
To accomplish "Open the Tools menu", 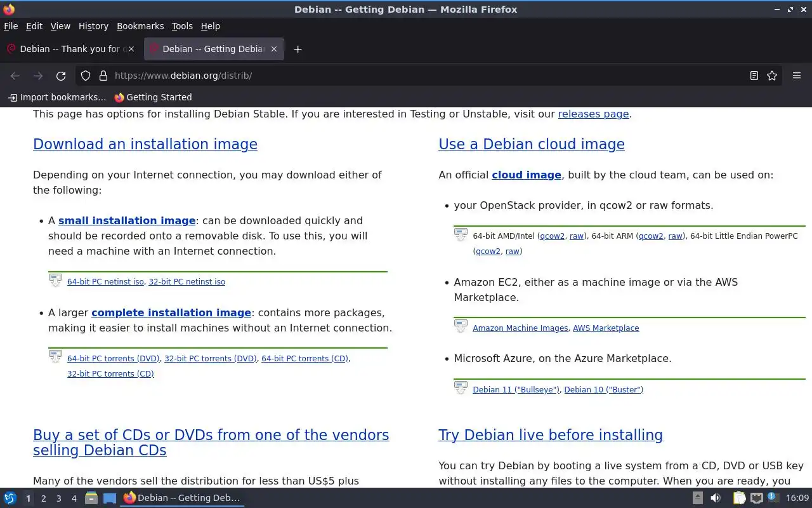I will click(x=182, y=26).
